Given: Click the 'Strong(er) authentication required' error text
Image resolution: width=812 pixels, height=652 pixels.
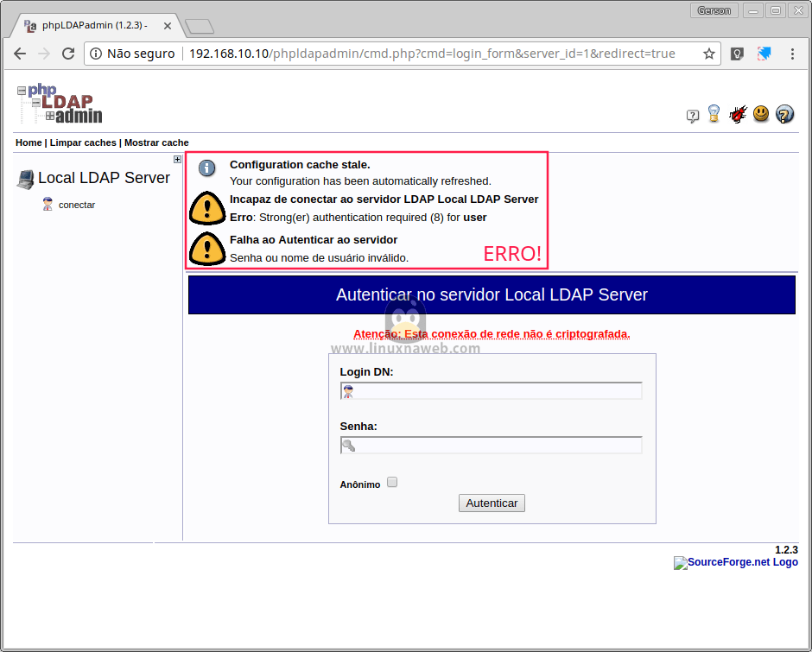Looking at the screenshot, I should pyautogui.click(x=358, y=218).
